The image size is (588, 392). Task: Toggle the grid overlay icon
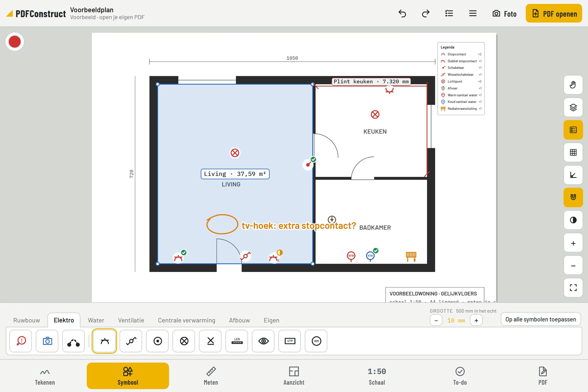point(573,152)
